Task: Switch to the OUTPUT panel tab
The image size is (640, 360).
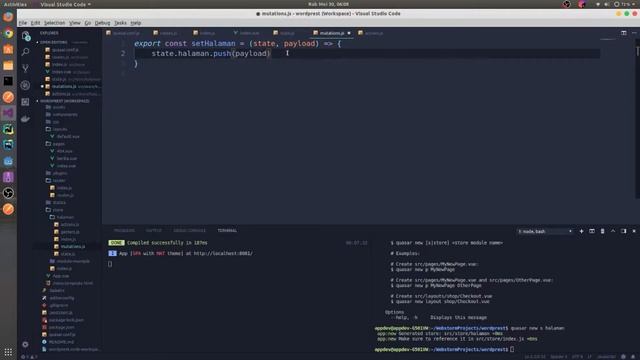Action: [154, 231]
